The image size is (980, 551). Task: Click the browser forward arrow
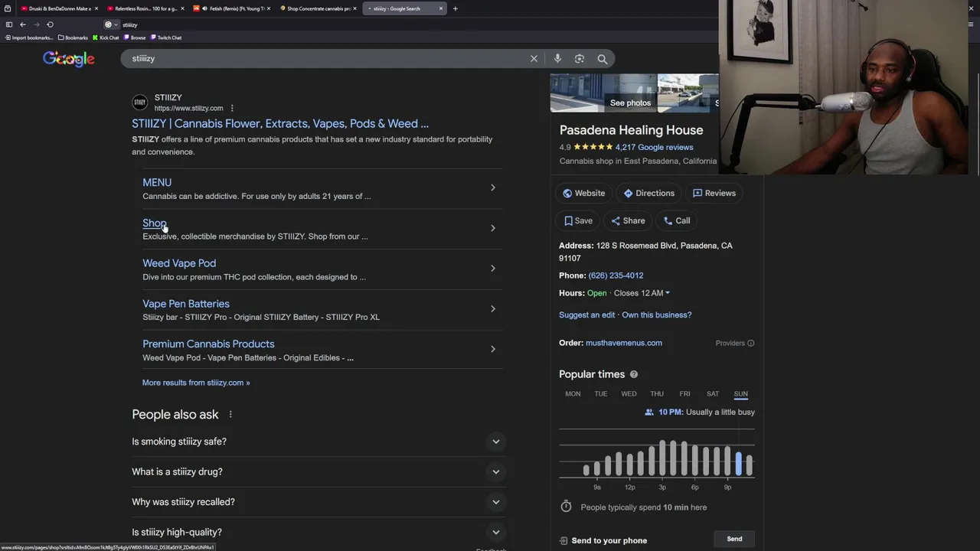pos(36,24)
